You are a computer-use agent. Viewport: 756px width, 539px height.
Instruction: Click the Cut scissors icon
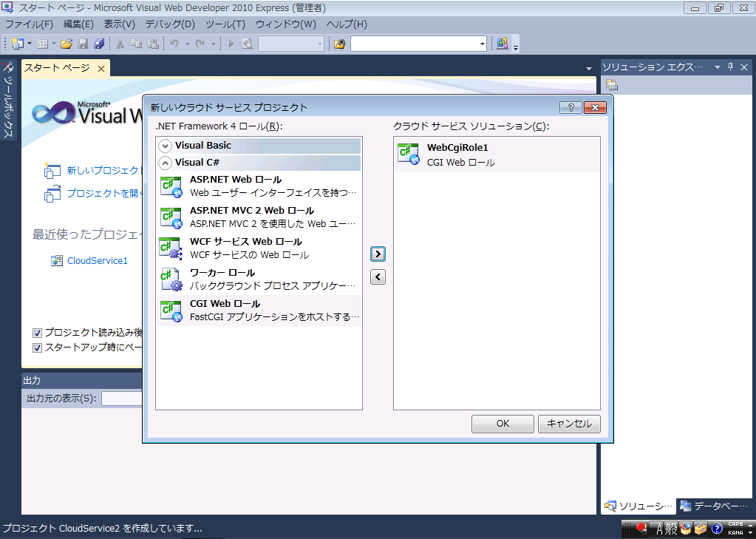click(x=120, y=44)
